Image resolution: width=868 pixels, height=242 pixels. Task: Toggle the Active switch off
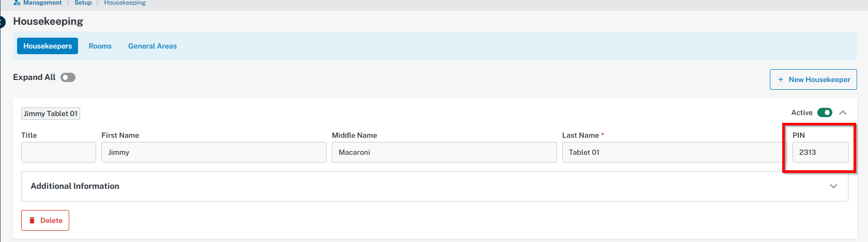point(825,112)
